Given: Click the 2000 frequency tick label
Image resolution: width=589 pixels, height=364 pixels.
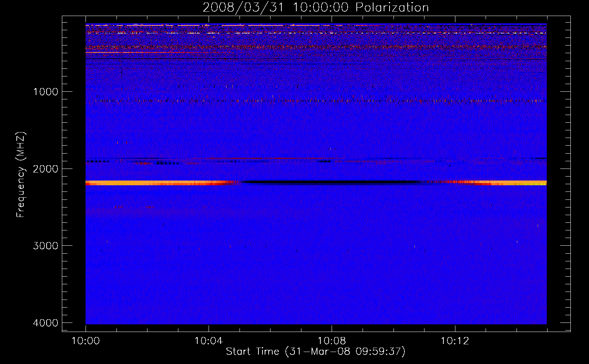Looking at the screenshot, I should (x=46, y=169).
